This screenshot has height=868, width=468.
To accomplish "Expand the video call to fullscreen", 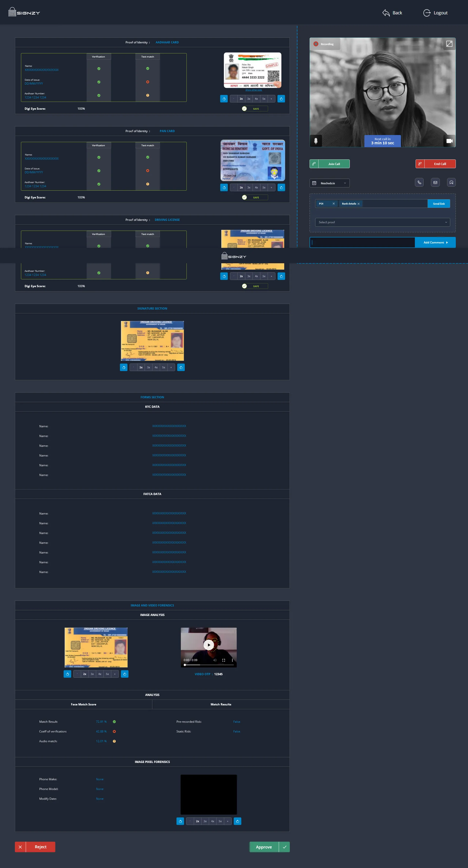I will pos(449,44).
